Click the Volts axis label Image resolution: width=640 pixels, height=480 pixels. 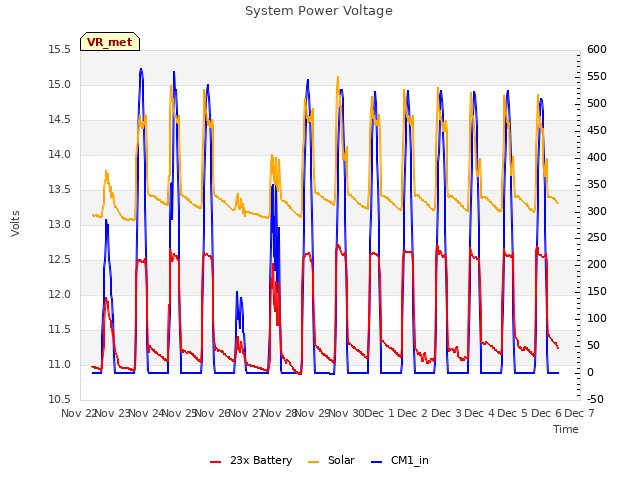[x=16, y=224]
